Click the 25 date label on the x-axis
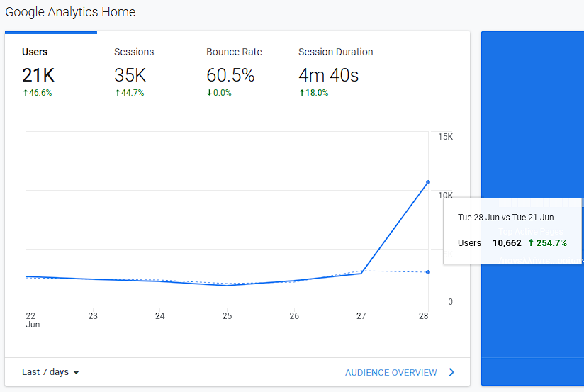This screenshot has width=584, height=392. (x=227, y=316)
